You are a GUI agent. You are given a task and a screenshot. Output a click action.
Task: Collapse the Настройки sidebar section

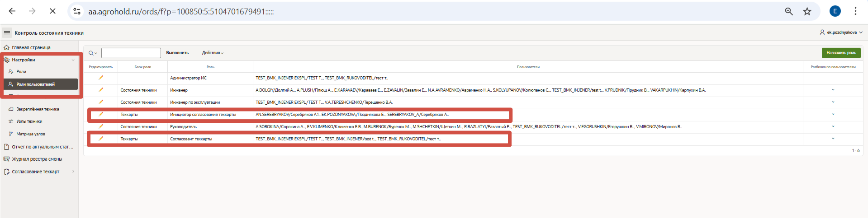[x=73, y=60]
